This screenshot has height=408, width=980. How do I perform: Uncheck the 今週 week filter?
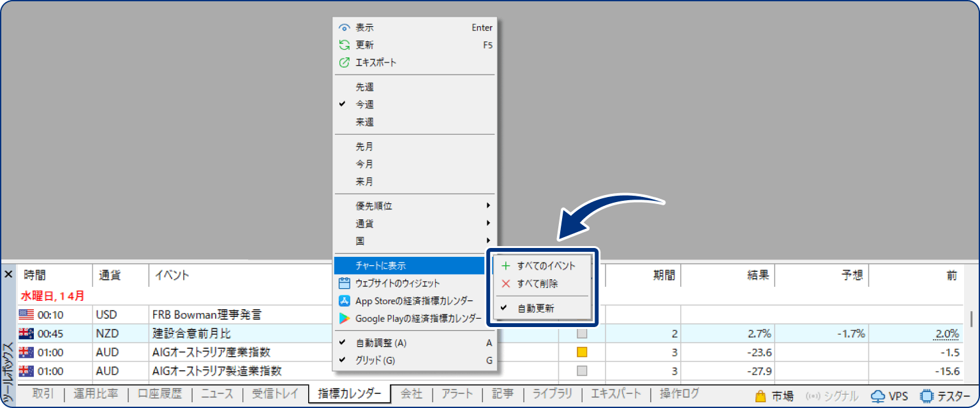click(x=364, y=104)
